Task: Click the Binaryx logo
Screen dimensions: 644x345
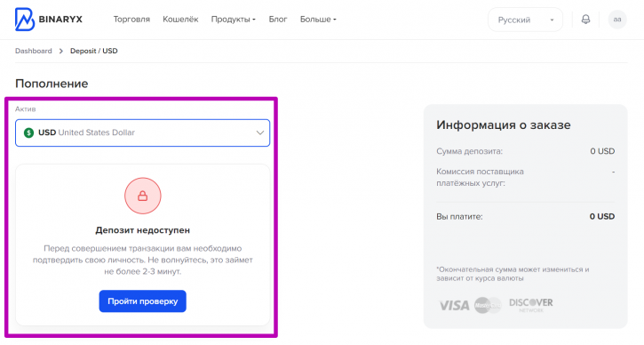Action: [49, 20]
